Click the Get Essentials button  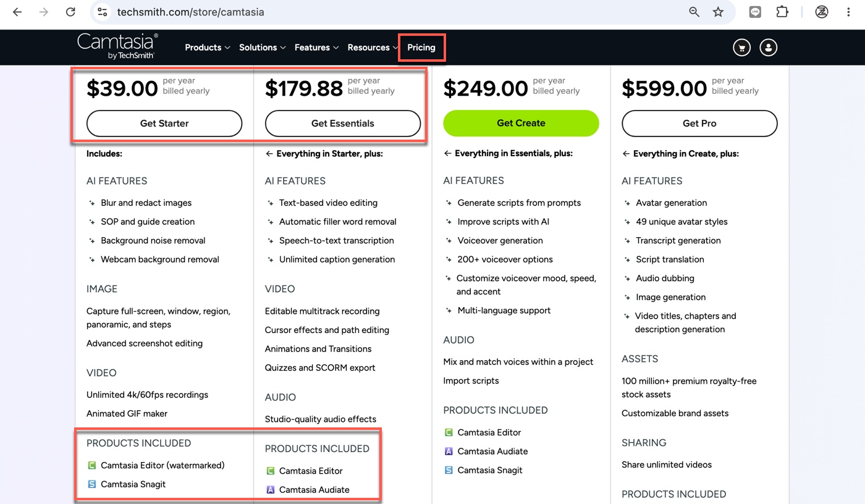pos(343,124)
